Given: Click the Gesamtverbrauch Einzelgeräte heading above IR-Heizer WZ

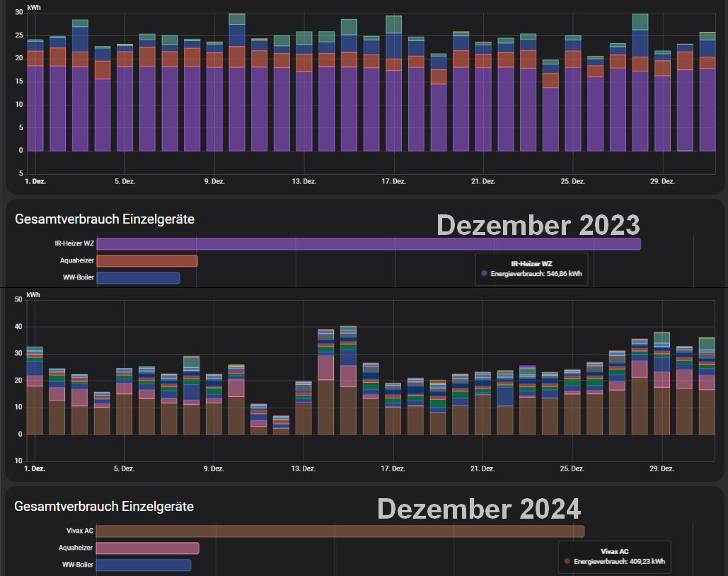Looking at the screenshot, I should click(x=105, y=219).
